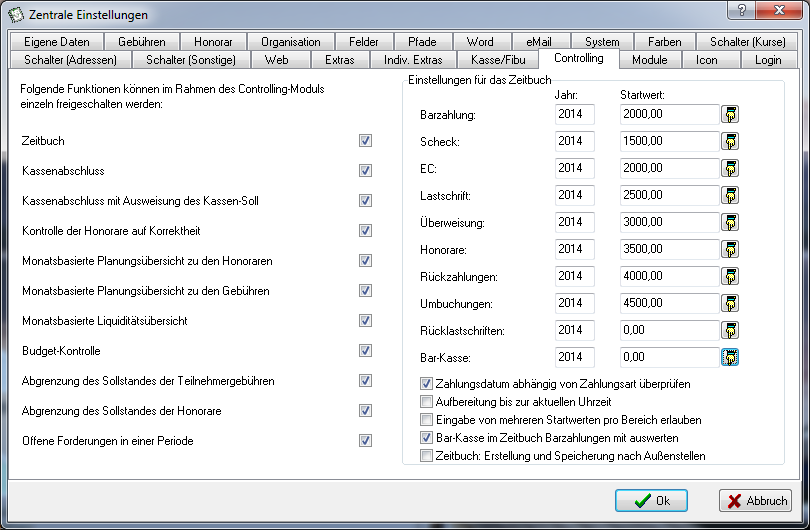The image size is (810, 530).
Task: Click the icon button in the Rücklastschriften row
Action: [x=730, y=330]
